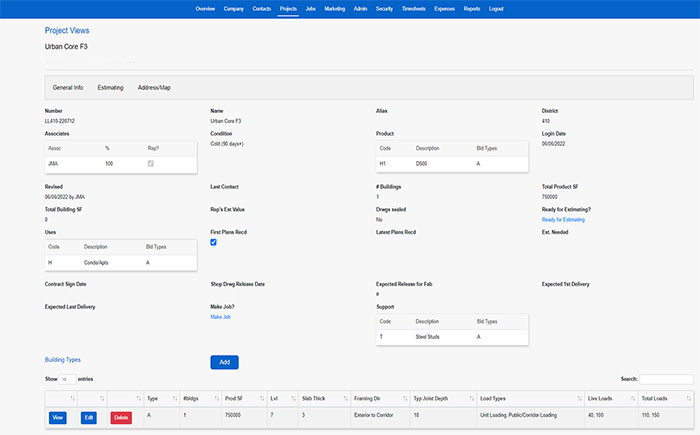Open the Overview menu item
Screen dimensions: 700x435
(x=205, y=8)
